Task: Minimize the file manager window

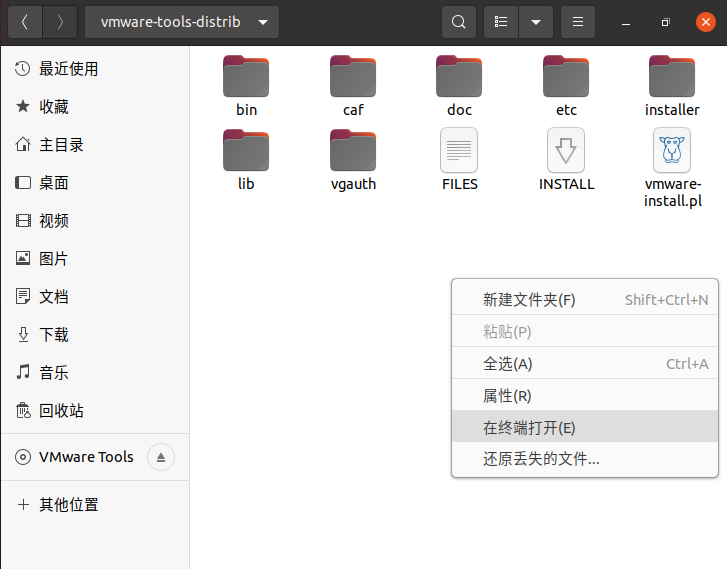Action: (626, 22)
